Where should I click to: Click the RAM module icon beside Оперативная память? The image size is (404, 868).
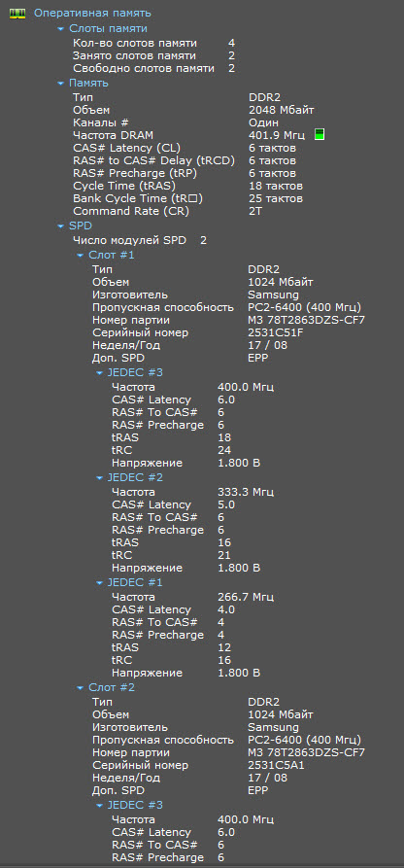17,14
